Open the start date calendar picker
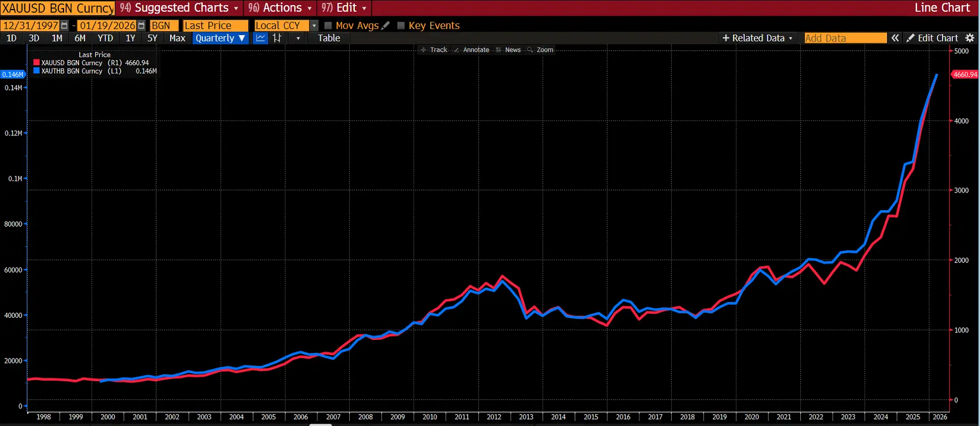 [x=64, y=25]
